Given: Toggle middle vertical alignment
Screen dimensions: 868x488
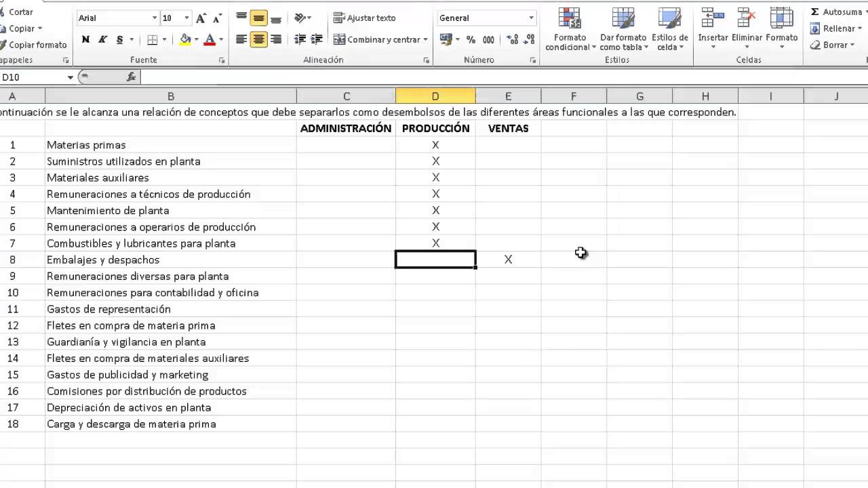Looking at the screenshot, I should tap(258, 18).
